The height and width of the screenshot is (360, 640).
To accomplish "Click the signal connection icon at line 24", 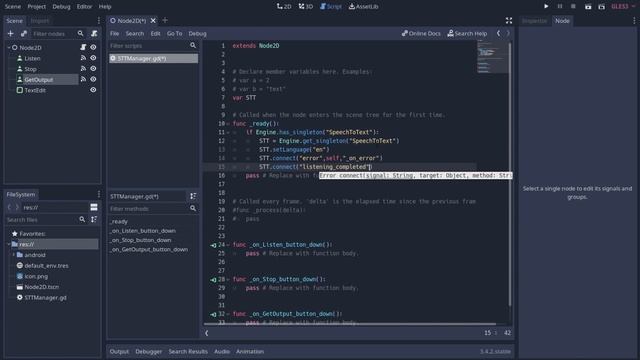I will 213,245.
